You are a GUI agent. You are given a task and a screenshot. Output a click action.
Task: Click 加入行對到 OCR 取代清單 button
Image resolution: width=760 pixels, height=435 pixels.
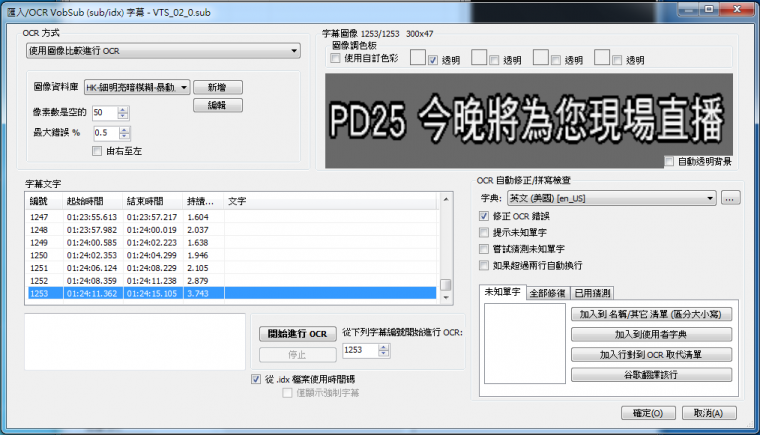click(651, 354)
